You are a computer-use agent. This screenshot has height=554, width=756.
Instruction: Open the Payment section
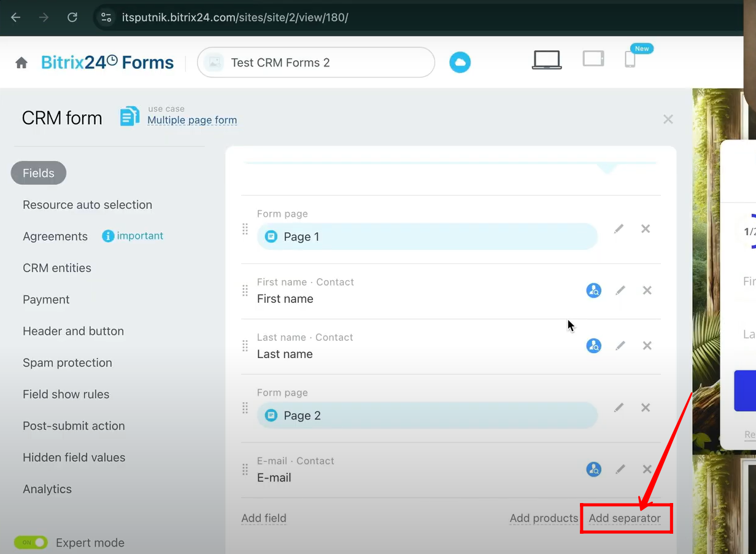(46, 300)
